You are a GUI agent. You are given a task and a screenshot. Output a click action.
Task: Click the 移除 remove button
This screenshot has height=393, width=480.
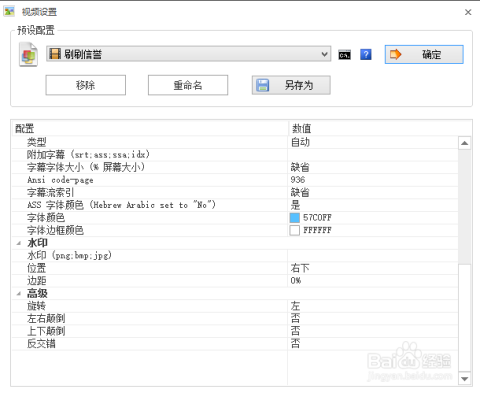point(86,85)
